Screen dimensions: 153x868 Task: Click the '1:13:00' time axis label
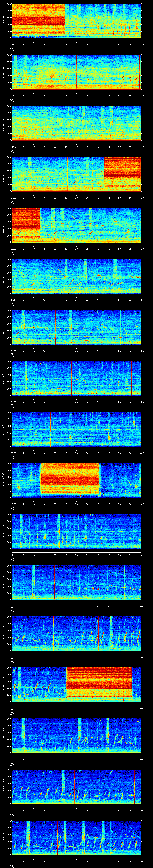coord(12,657)
